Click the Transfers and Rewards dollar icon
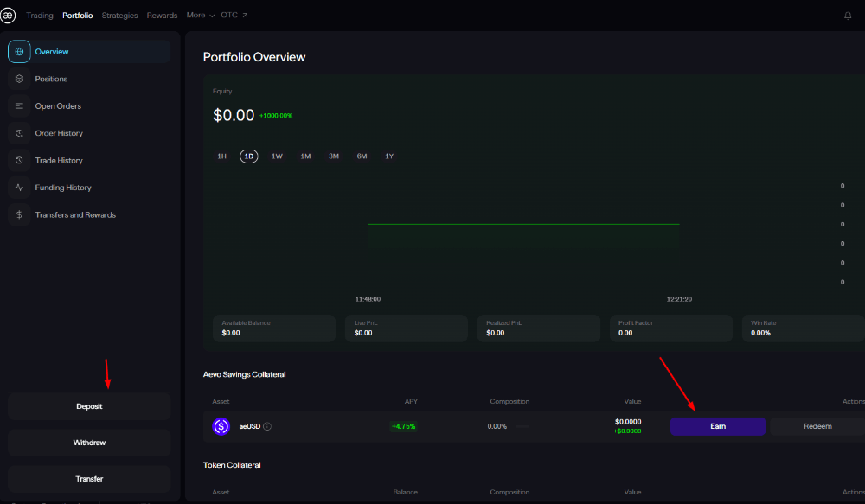Screen dimensions: 865x504 click(x=19, y=214)
